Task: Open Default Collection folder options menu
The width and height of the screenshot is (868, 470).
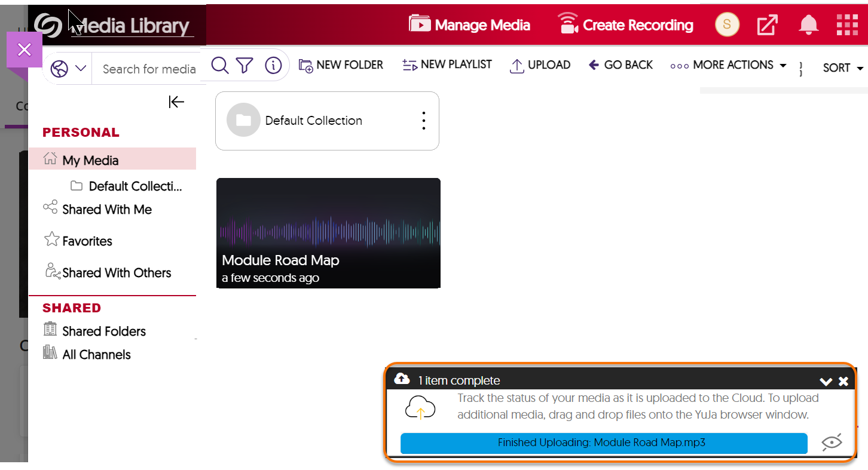Action: coord(423,121)
